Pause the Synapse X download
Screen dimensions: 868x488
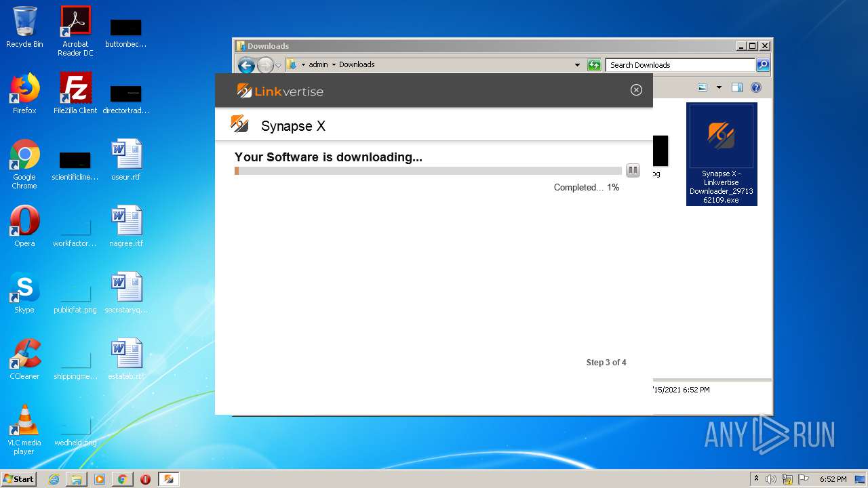[633, 170]
